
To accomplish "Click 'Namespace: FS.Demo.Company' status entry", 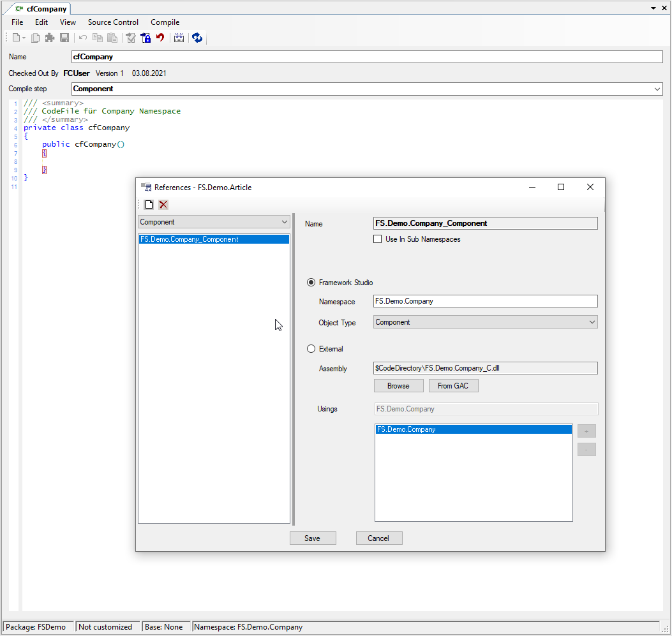I will point(249,627).
